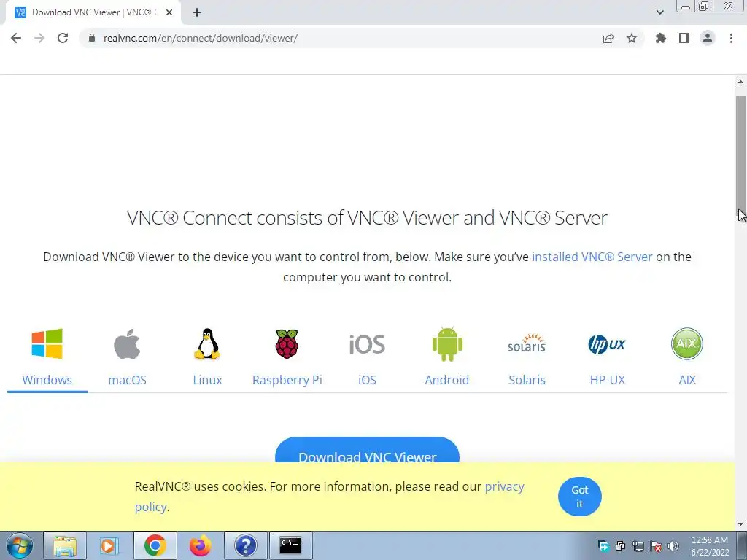
Task: Open Windows Explorer from taskbar
Action: [65, 545]
